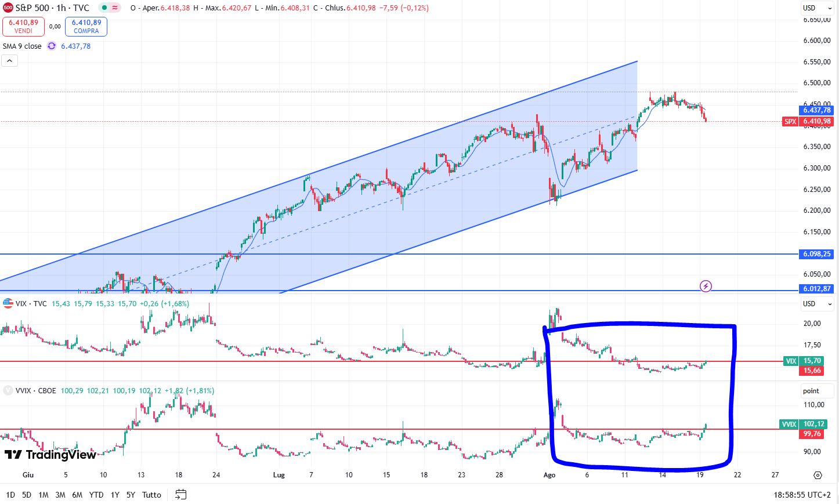Viewport: 839px width, 504px height.
Task: Click the high price value 6.420,67
Action: (x=237, y=8)
